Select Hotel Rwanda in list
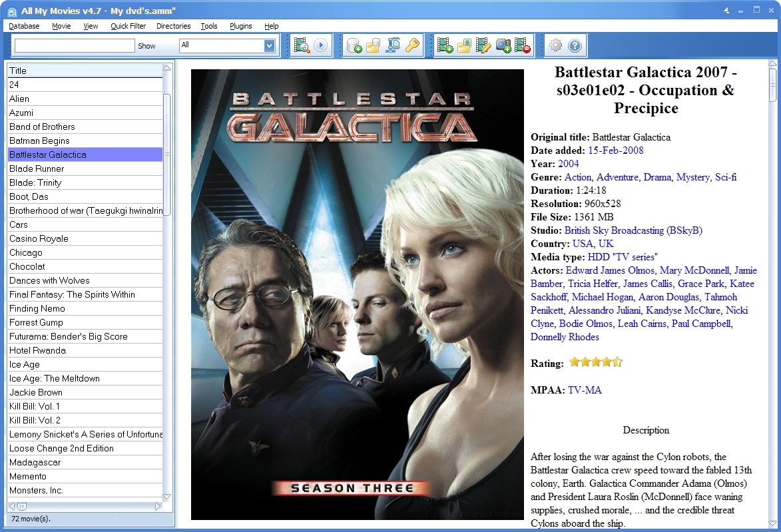 pos(85,350)
